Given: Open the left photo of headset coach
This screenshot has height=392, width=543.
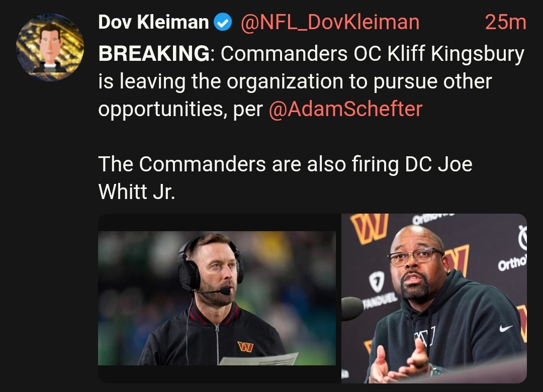Looking at the screenshot, I should [217, 298].
